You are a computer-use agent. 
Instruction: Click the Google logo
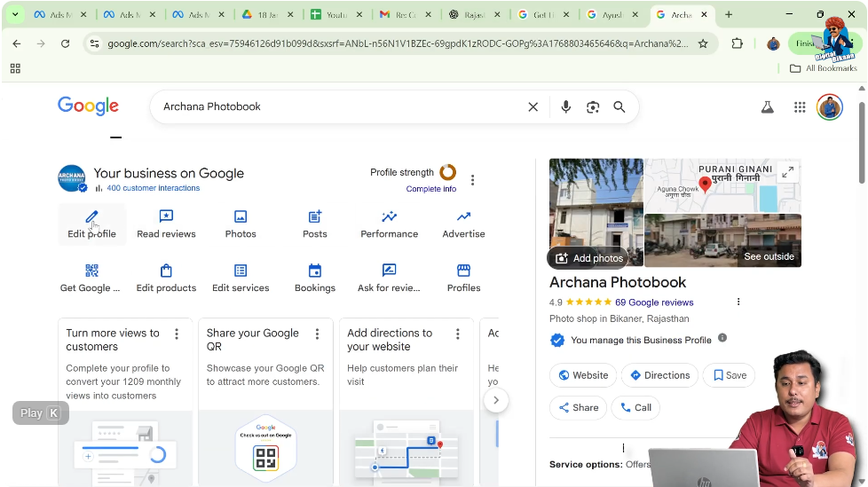coord(88,106)
